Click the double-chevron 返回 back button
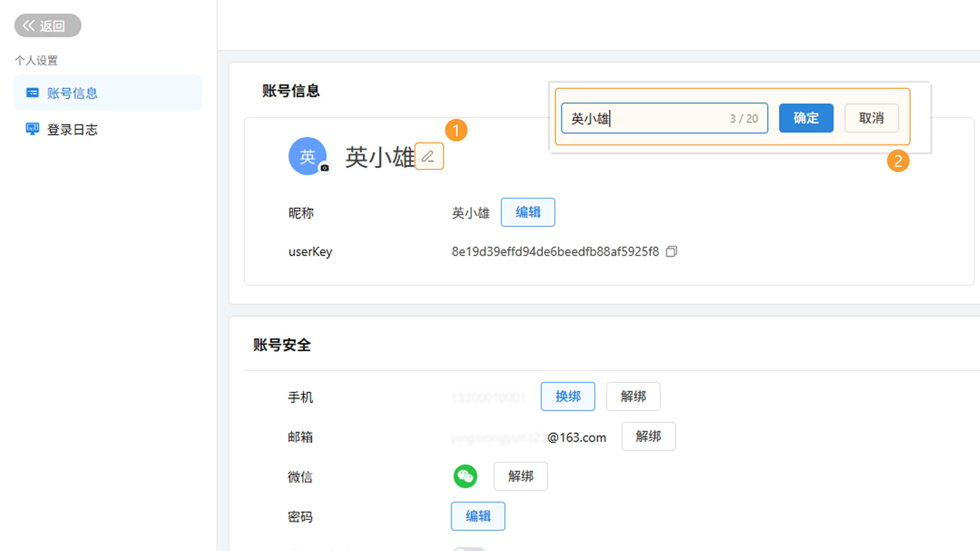 coord(47,26)
